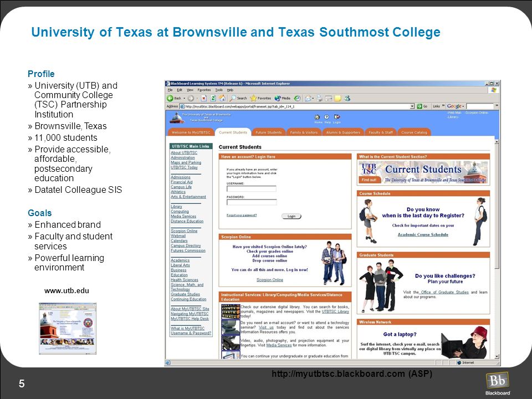Open the History icon in toolbar
Screen dimensions: 532x399
pyautogui.click(x=297, y=98)
